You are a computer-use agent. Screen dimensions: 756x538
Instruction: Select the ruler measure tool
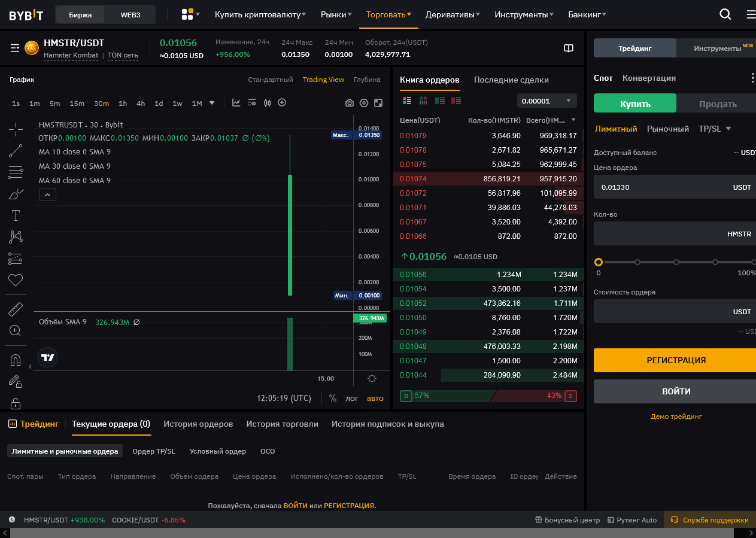coord(16,309)
